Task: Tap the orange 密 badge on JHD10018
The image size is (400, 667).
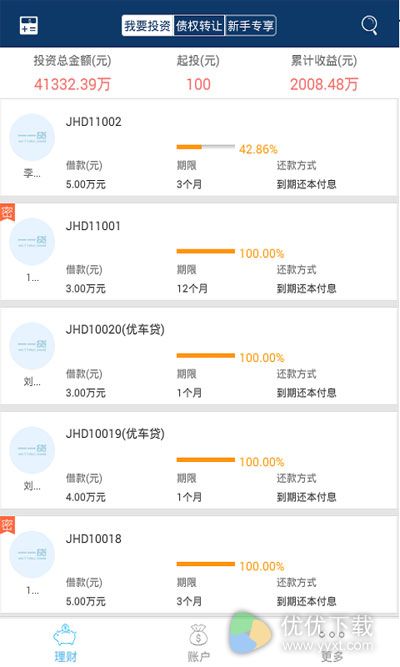Action: click(7, 524)
